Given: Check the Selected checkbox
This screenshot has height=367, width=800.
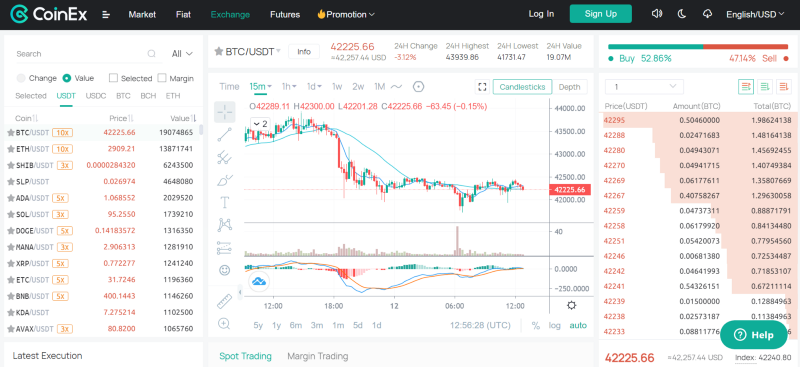Looking at the screenshot, I should tap(113, 78).
